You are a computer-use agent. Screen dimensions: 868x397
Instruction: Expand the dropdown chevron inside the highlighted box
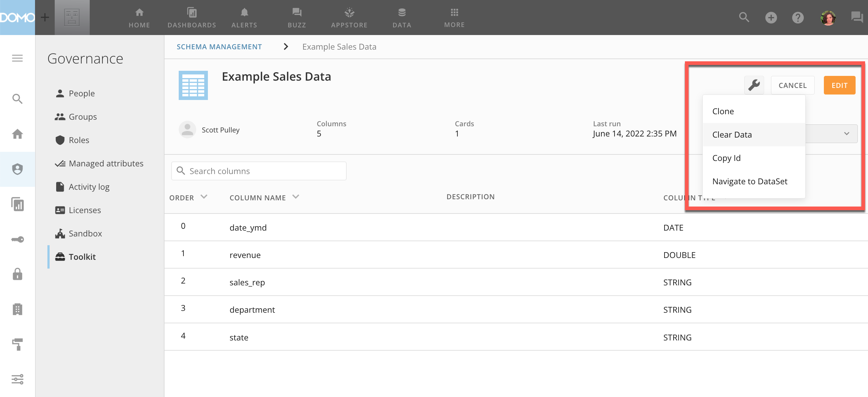point(847,134)
